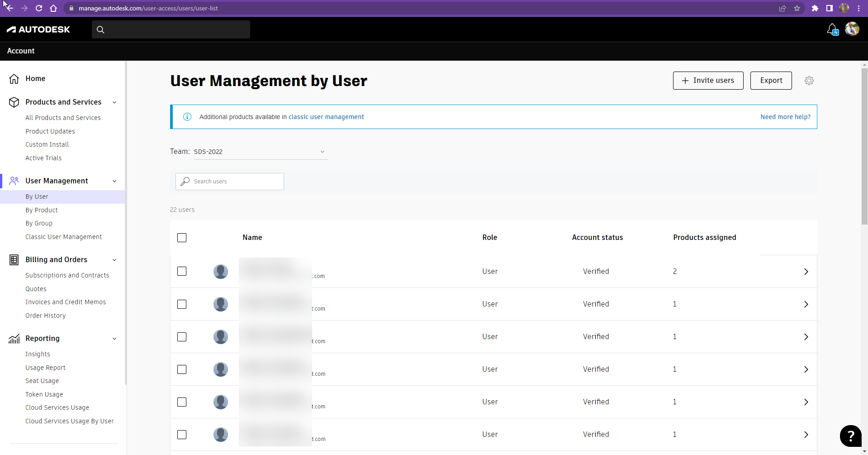
Task: Click Need more help? link
Action: pos(785,117)
